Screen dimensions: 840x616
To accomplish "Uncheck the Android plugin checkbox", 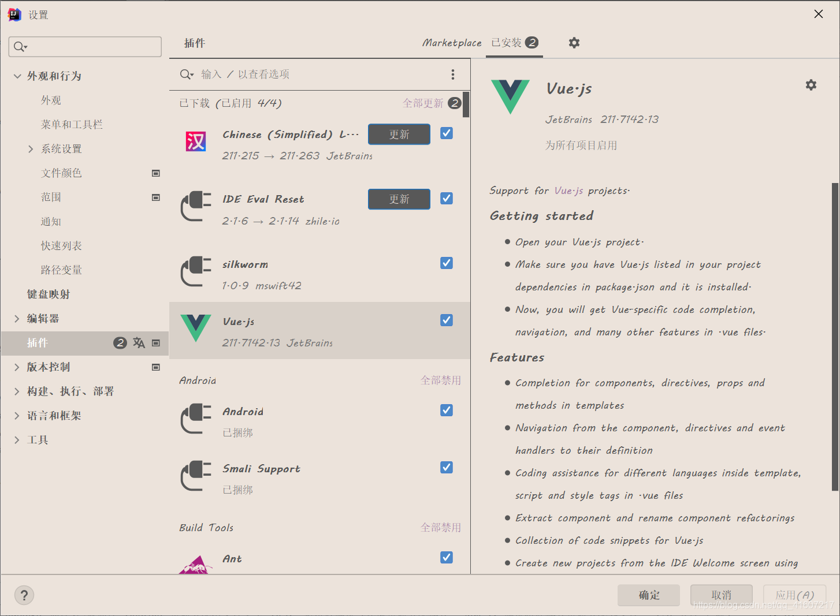I will [x=446, y=410].
